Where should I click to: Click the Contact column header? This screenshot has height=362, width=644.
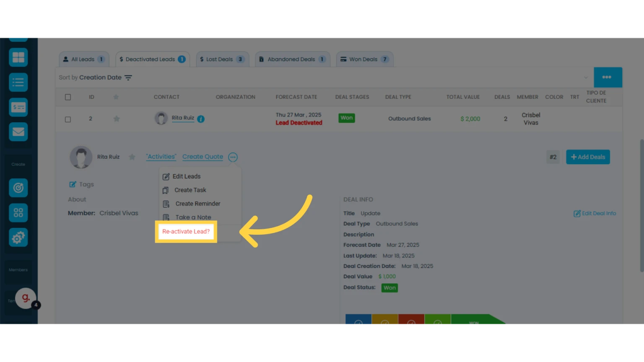click(166, 97)
